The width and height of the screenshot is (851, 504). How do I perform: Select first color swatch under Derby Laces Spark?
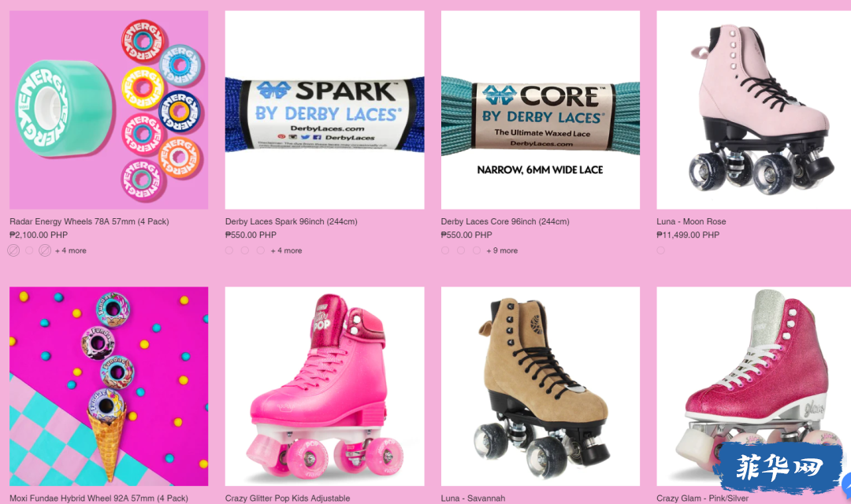[x=229, y=250]
